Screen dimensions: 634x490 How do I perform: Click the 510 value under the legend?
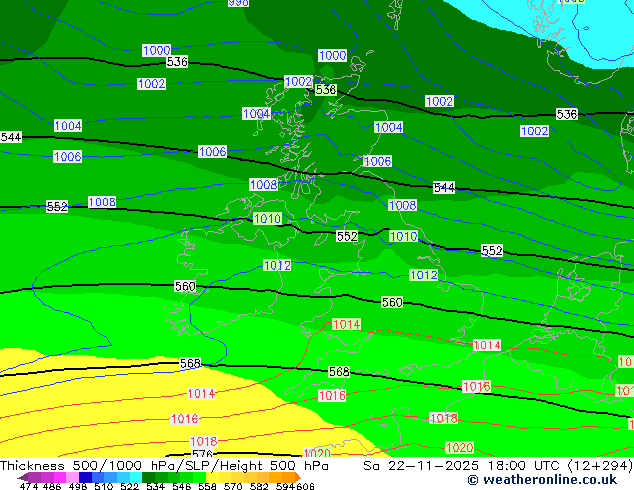click(x=104, y=486)
